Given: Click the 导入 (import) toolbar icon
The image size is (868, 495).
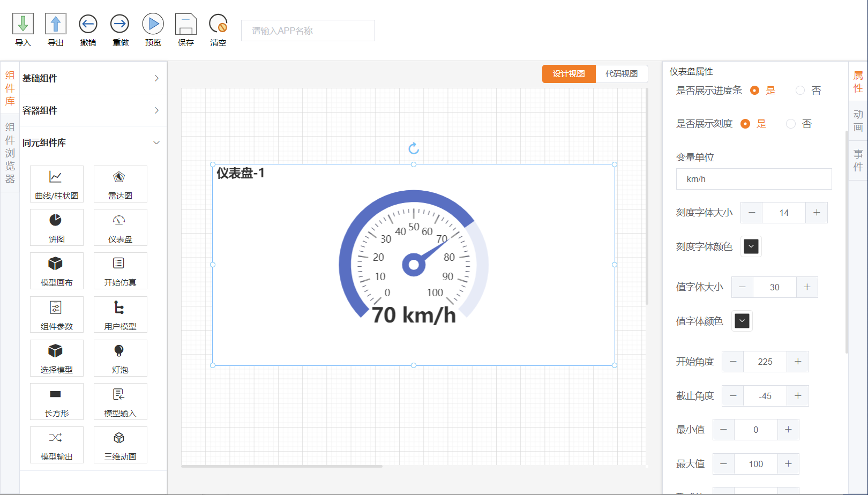Looking at the screenshot, I should [x=23, y=24].
